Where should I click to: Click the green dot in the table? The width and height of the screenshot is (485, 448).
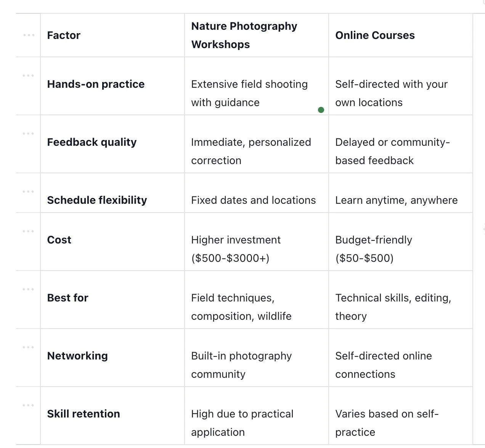click(321, 110)
